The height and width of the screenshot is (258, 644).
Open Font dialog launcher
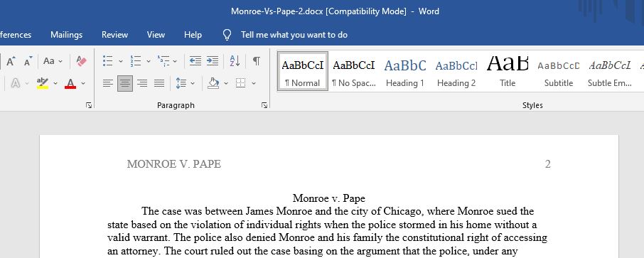89,106
